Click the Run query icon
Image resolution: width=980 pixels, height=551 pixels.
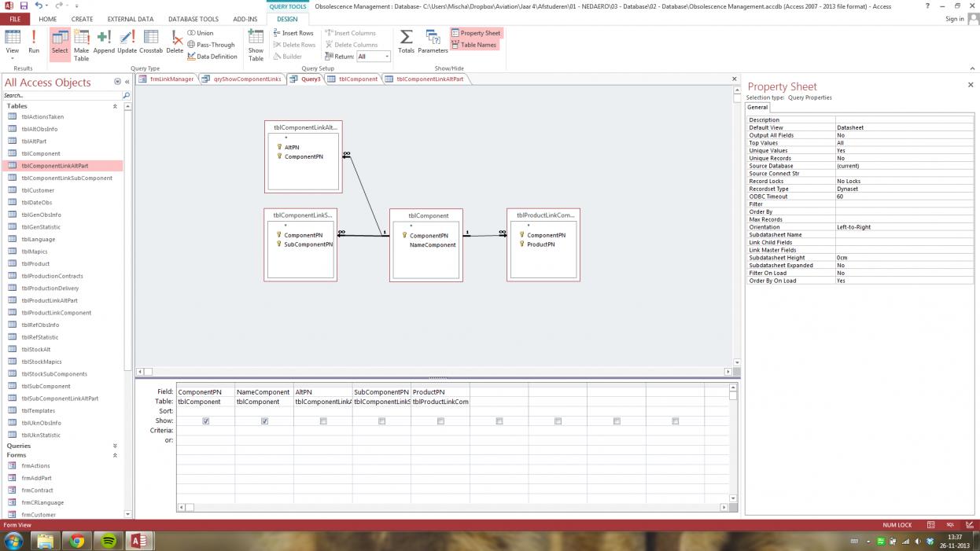(34, 41)
